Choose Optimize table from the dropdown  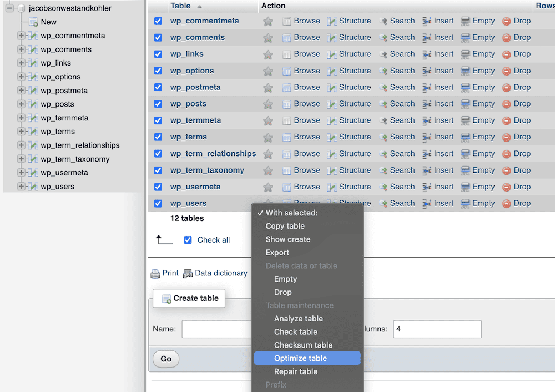(x=300, y=358)
